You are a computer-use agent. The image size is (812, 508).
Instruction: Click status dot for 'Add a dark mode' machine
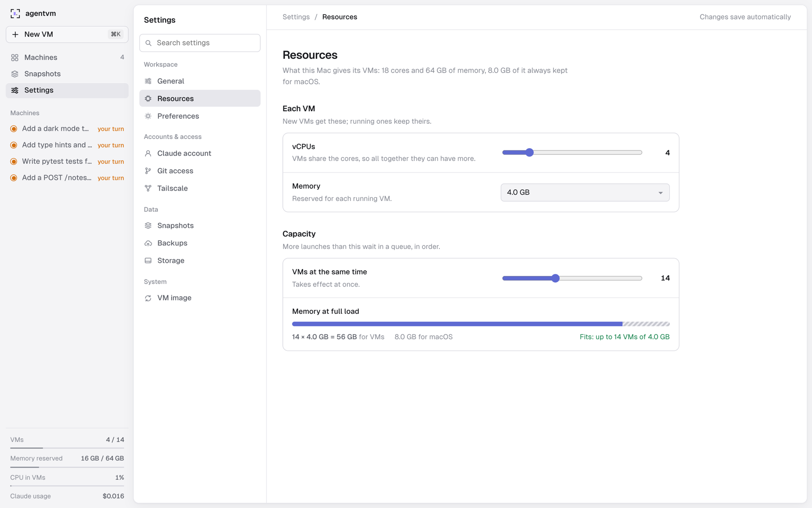[x=14, y=129]
